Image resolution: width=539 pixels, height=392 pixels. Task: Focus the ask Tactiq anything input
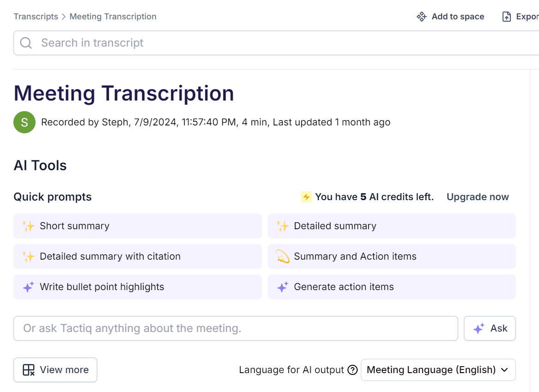click(236, 328)
